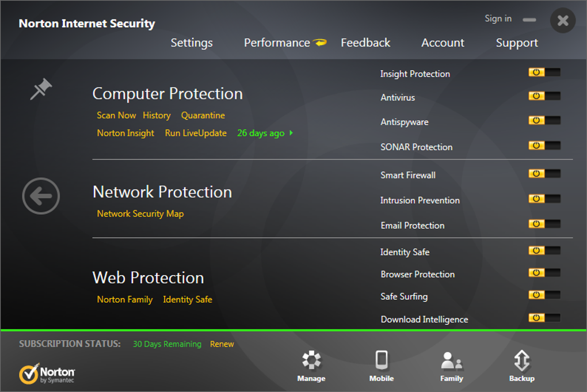Click the Scan Now link
Image resolution: width=587 pixels, height=392 pixels.
[x=116, y=115]
